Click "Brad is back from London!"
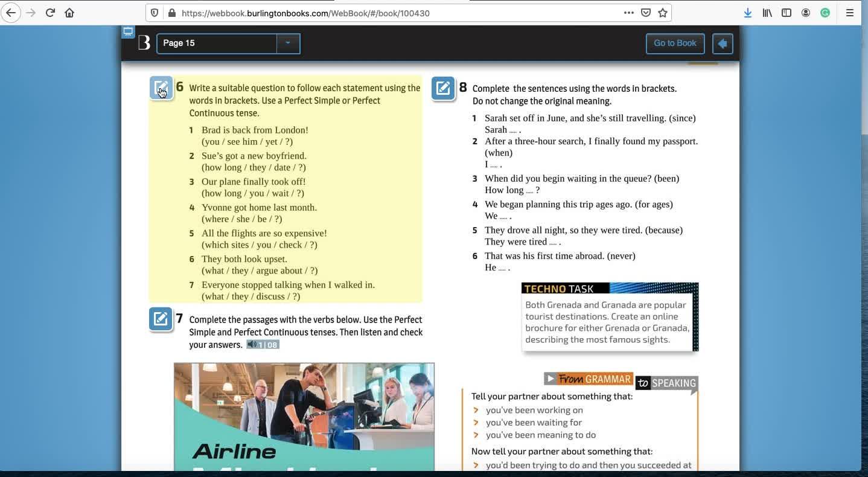The image size is (868, 477). [255, 130]
